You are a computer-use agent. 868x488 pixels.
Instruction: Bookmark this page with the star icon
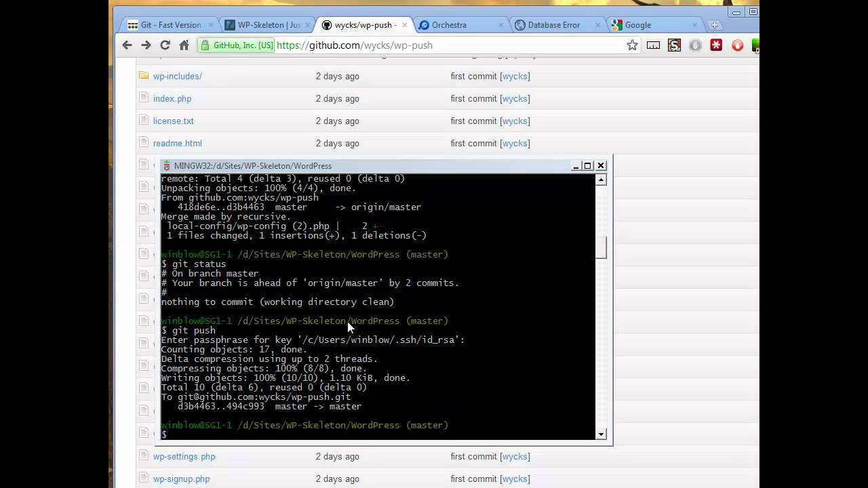click(x=632, y=45)
